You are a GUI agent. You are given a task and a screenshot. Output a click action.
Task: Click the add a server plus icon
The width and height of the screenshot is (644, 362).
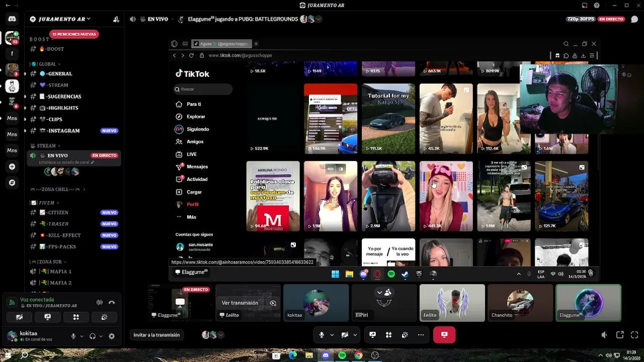[x=12, y=166]
